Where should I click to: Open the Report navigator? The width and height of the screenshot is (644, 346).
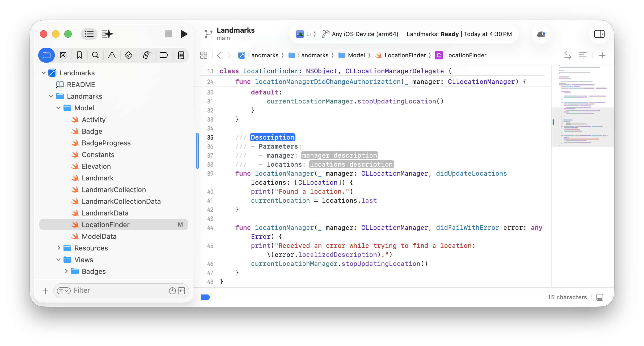(x=181, y=55)
